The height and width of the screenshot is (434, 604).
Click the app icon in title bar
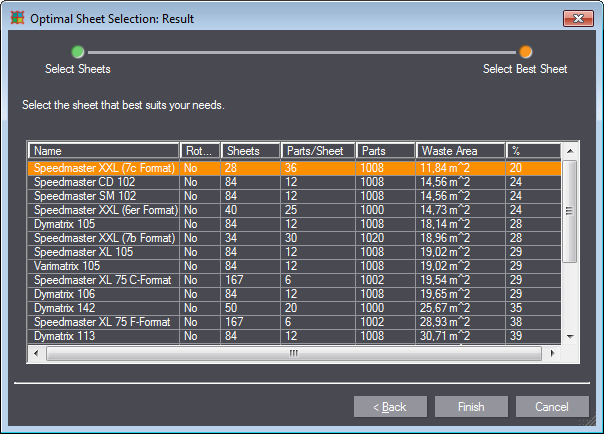tap(17, 18)
